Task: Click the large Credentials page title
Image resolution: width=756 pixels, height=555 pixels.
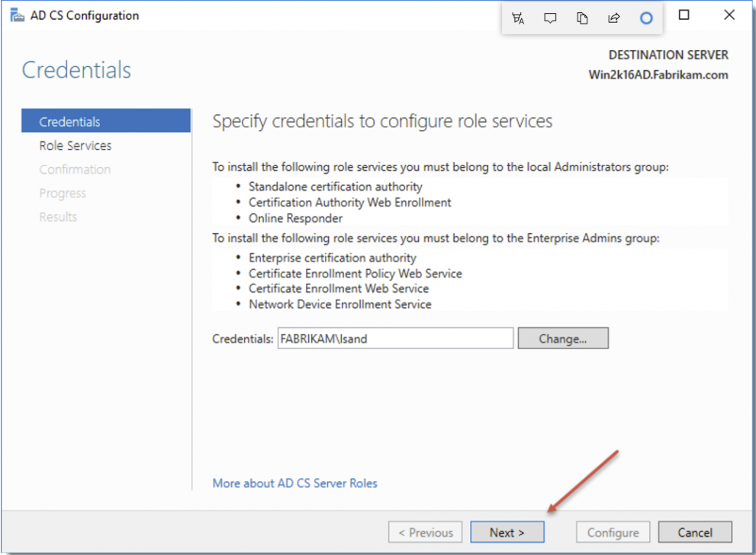Action: (x=76, y=70)
